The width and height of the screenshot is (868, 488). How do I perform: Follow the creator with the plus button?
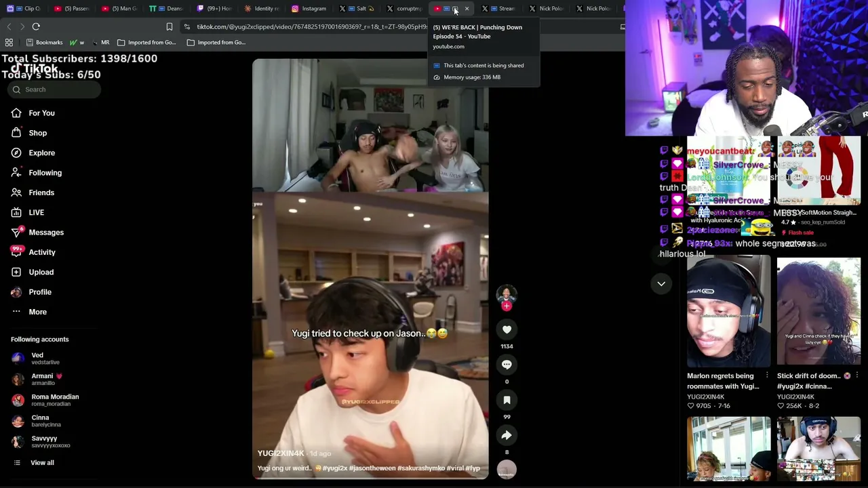507,306
